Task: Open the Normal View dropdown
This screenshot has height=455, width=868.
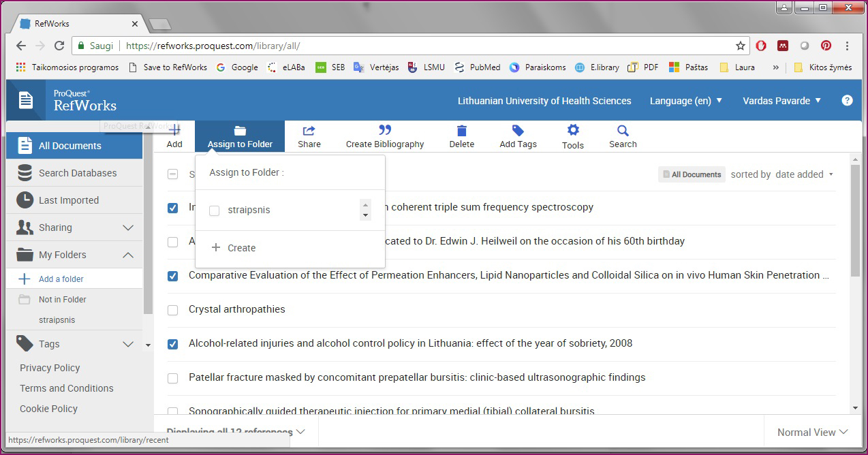Action: pyautogui.click(x=812, y=433)
